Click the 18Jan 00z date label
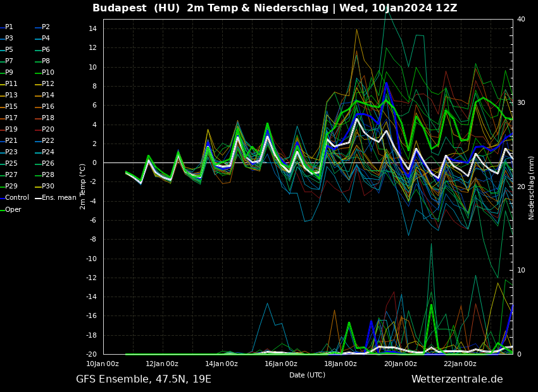Screen dimensions: 538x392 click(341, 364)
